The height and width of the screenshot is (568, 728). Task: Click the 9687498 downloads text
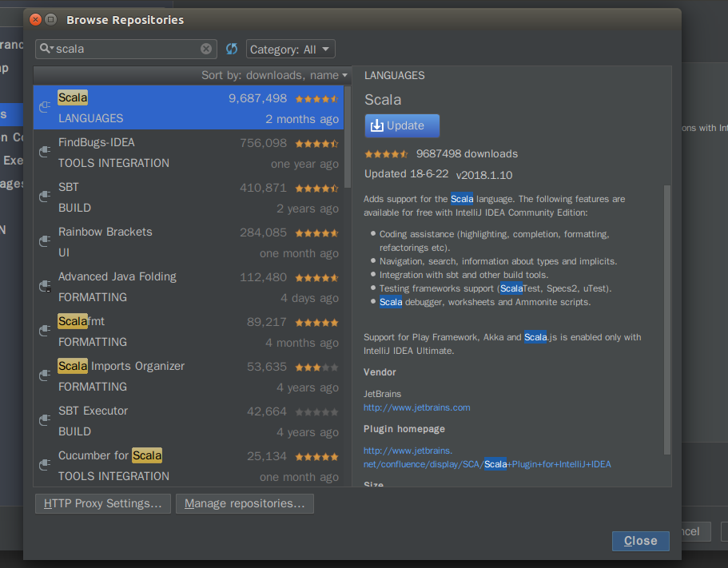[x=467, y=154]
